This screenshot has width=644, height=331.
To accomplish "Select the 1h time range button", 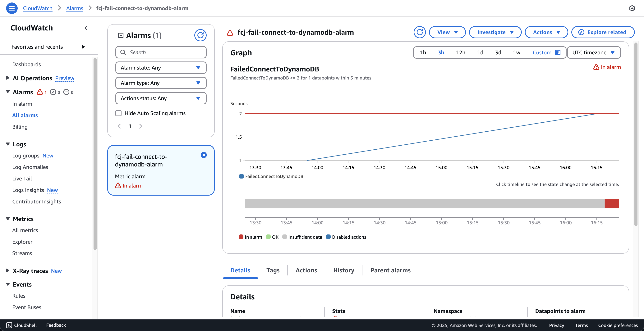I will click(x=423, y=52).
